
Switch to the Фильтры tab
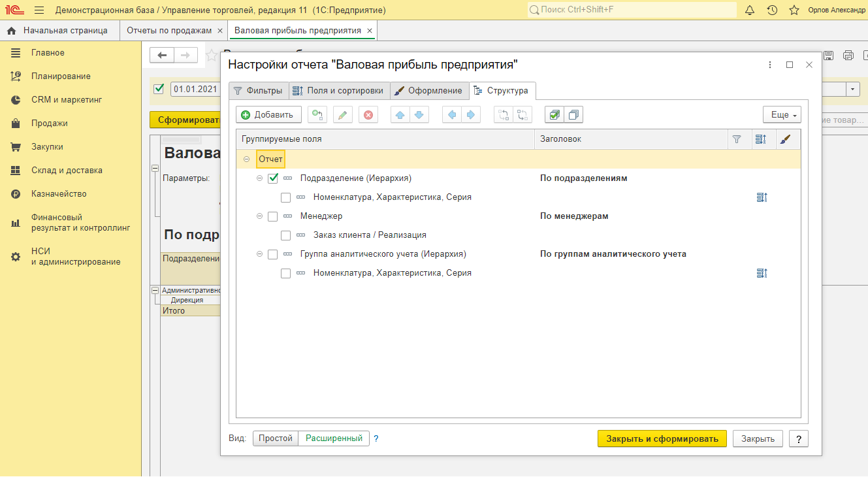[x=258, y=91]
